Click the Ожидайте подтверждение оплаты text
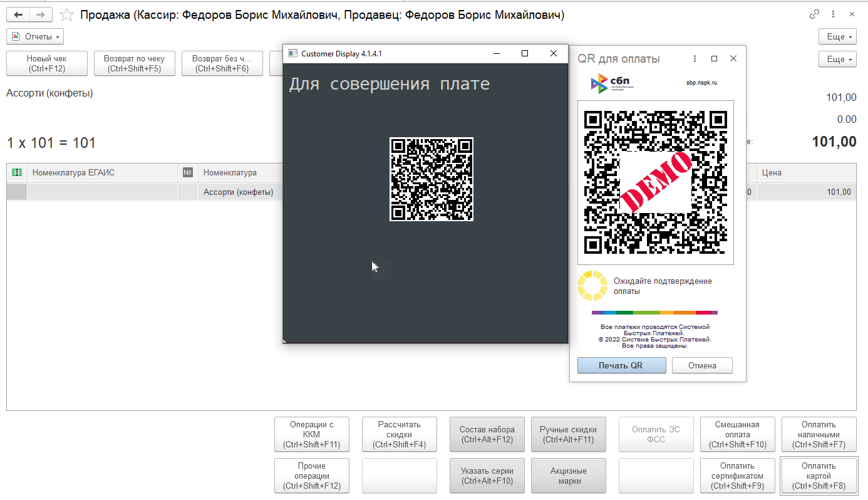Viewport: 868px width, 500px height. coord(663,286)
